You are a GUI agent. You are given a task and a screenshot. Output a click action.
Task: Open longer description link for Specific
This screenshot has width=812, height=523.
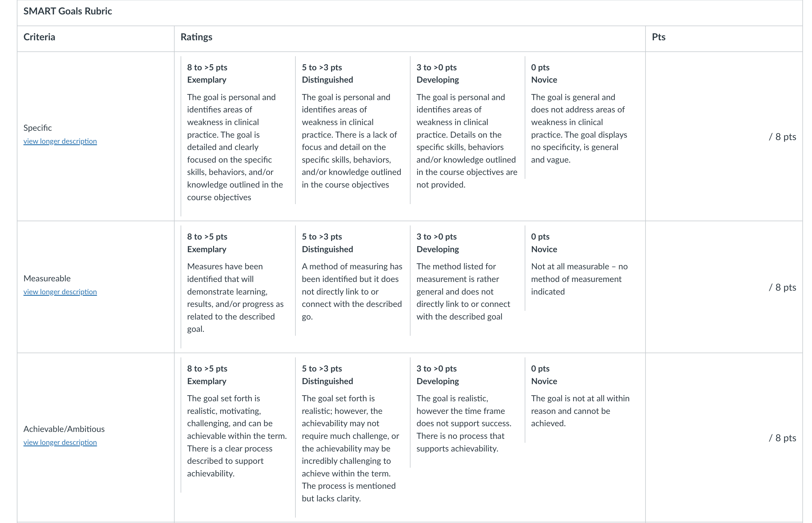(x=60, y=141)
